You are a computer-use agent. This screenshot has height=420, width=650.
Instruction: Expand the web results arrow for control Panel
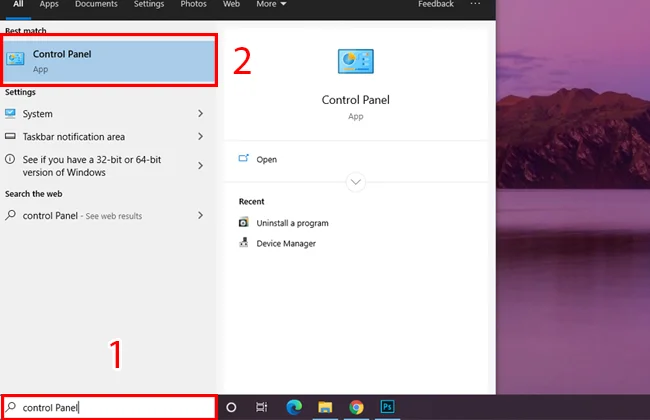(201, 215)
